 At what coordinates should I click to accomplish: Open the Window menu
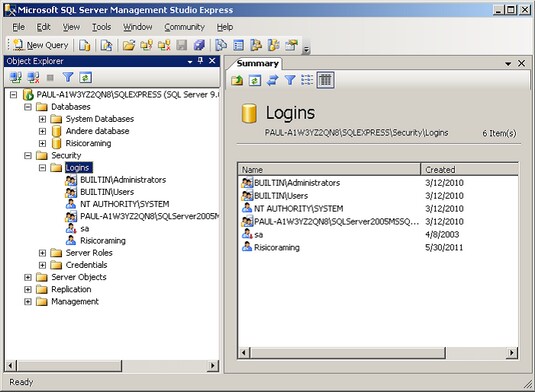point(138,27)
